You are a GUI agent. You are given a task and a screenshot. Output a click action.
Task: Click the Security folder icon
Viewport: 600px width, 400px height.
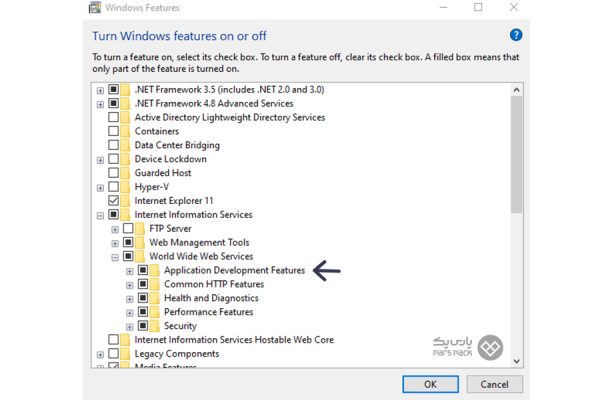click(x=155, y=326)
